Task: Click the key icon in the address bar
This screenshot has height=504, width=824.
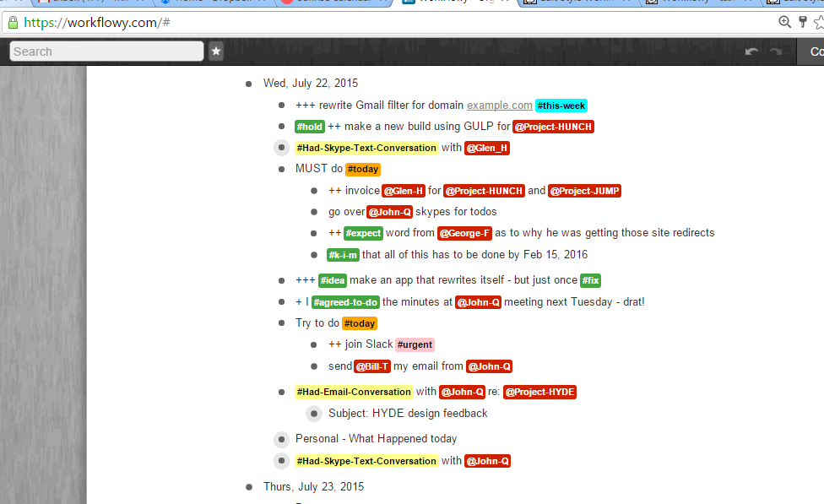Action: coord(802,22)
